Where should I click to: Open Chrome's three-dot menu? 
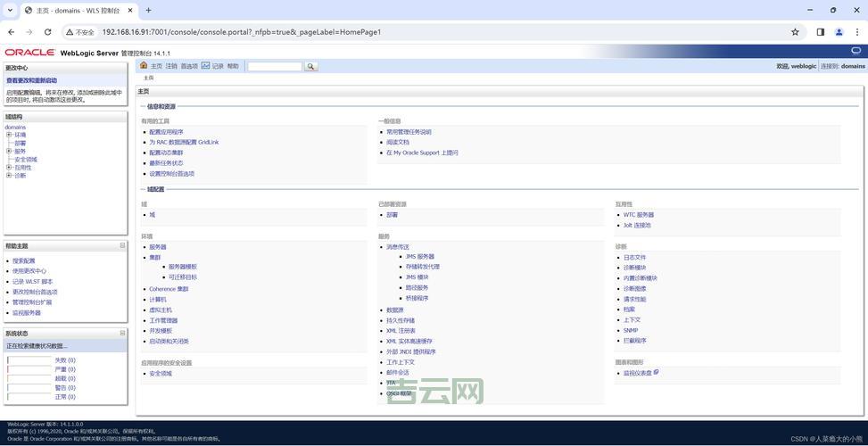point(856,32)
